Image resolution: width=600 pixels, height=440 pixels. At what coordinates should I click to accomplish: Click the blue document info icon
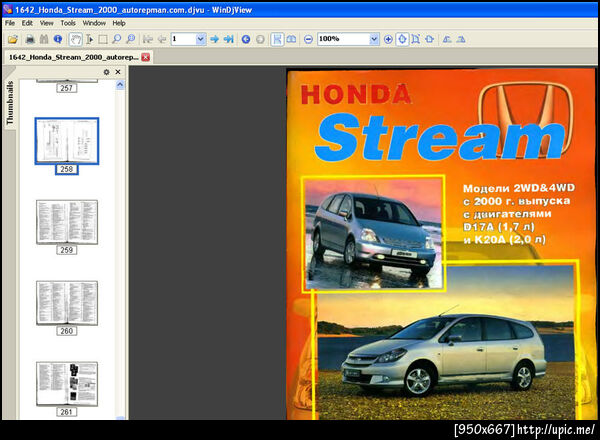click(58, 39)
